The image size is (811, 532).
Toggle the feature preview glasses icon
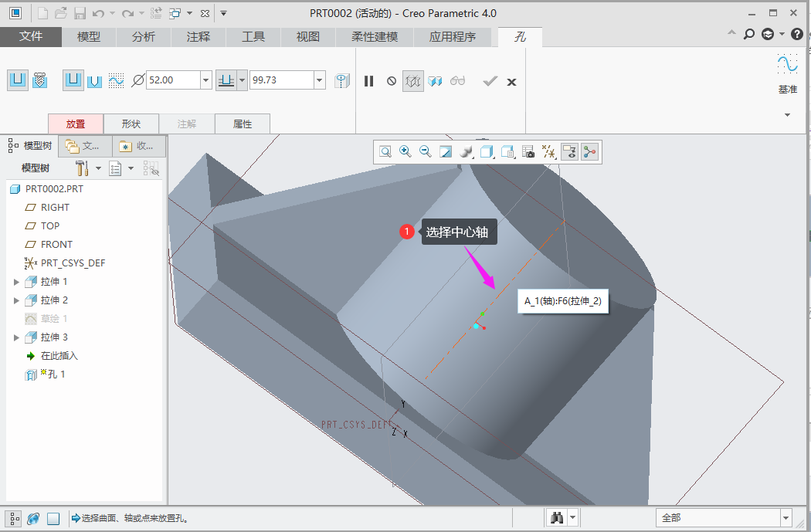pos(458,81)
